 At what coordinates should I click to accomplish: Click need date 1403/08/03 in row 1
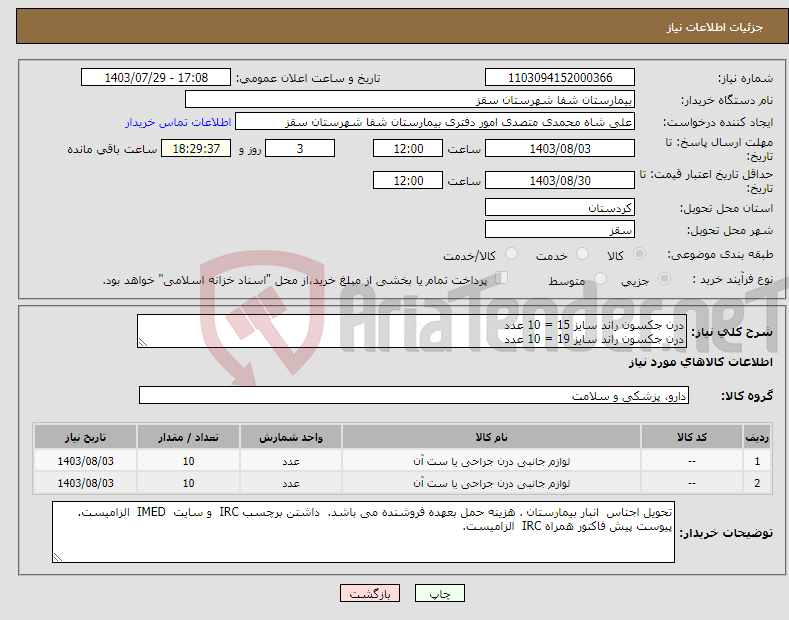click(86, 461)
